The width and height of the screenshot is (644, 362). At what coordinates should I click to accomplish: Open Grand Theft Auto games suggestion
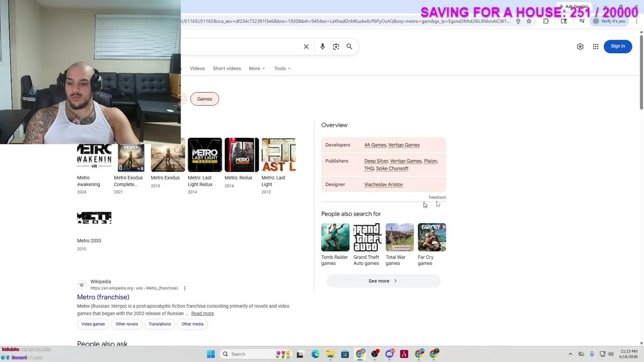[367, 244]
